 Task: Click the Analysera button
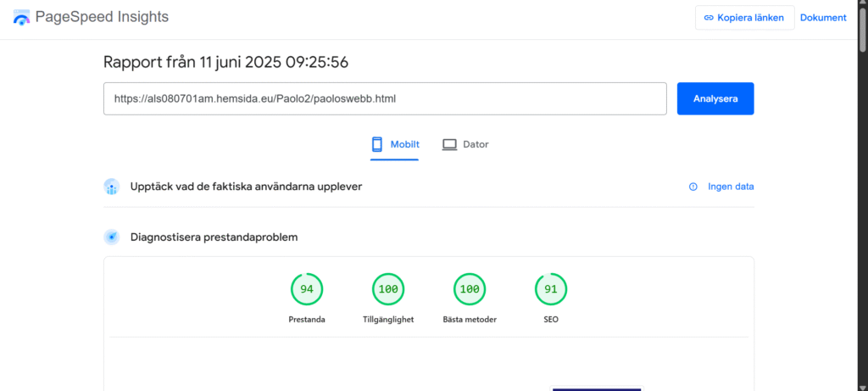[715, 98]
